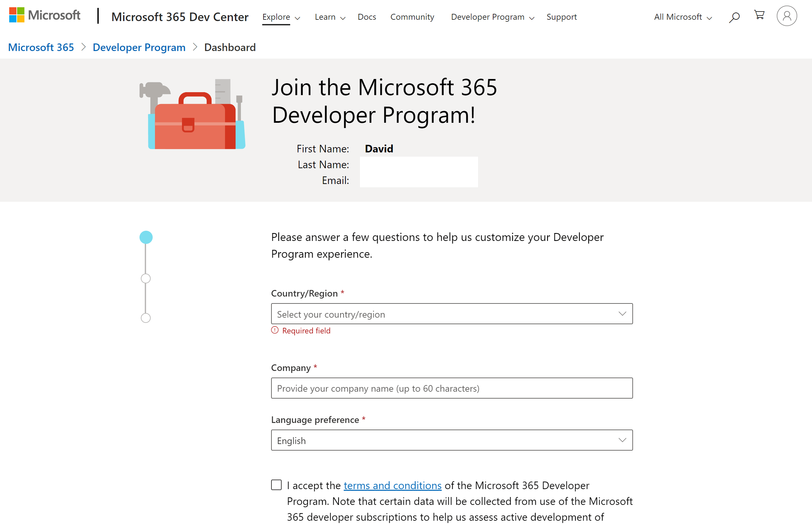This screenshot has height=524, width=812.
Task: Click the third step circle in the progress tracker
Action: (x=145, y=318)
